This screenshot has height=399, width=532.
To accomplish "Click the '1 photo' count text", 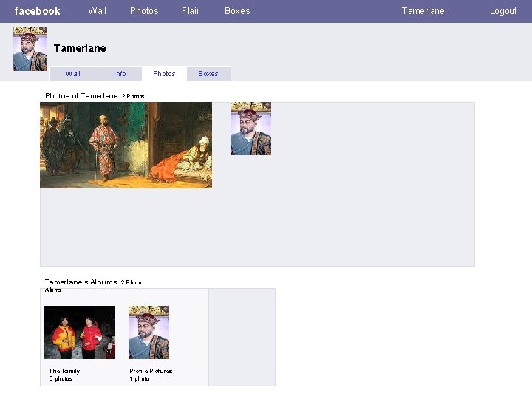I will click(139, 378).
